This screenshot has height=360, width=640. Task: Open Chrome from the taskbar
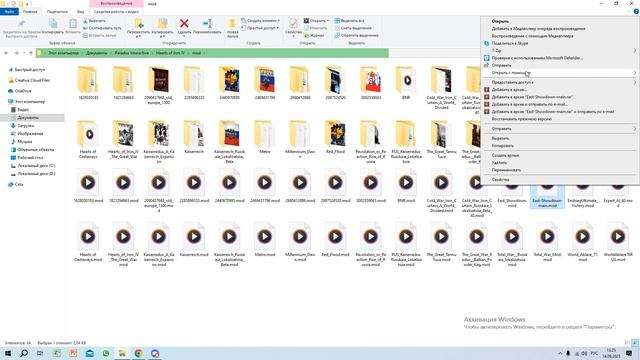click(x=138, y=353)
